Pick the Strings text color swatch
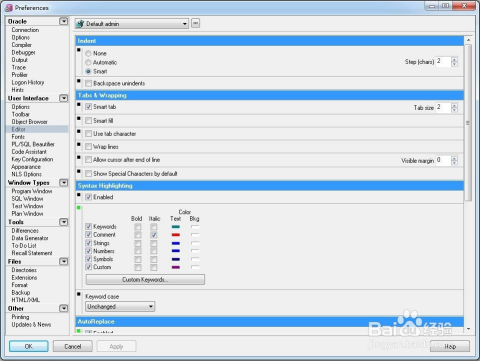This screenshot has width=480, height=361. pyautogui.click(x=176, y=243)
